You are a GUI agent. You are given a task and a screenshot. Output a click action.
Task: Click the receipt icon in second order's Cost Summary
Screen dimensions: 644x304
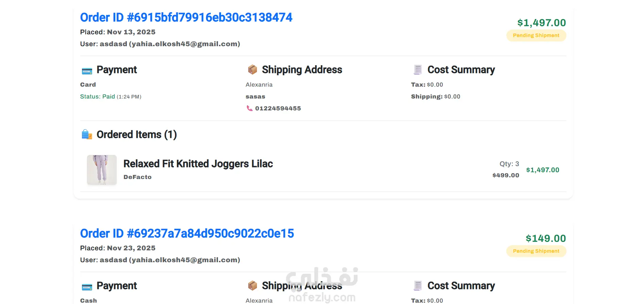pos(418,286)
